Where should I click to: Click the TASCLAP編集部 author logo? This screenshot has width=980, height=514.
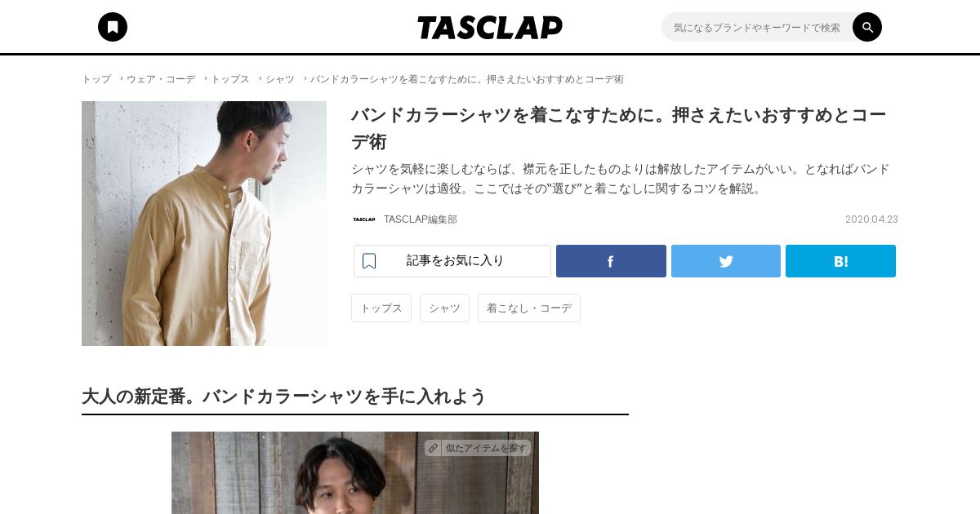(364, 219)
